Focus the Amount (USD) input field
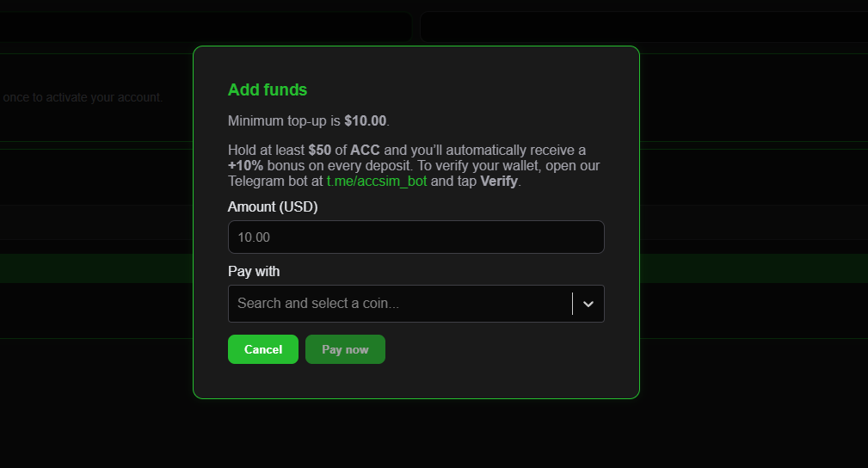Viewport: 868px width, 468px height. click(x=416, y=237)
